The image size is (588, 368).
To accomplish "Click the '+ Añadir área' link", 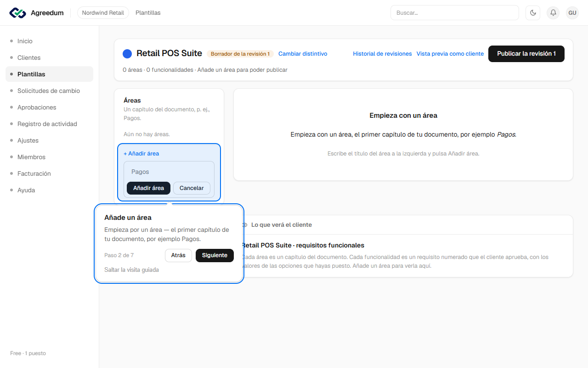I will [x=141, y=154].
